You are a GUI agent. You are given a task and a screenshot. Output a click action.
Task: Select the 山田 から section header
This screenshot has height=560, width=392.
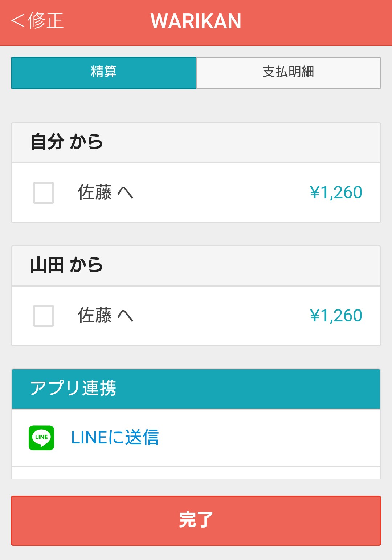67,265
